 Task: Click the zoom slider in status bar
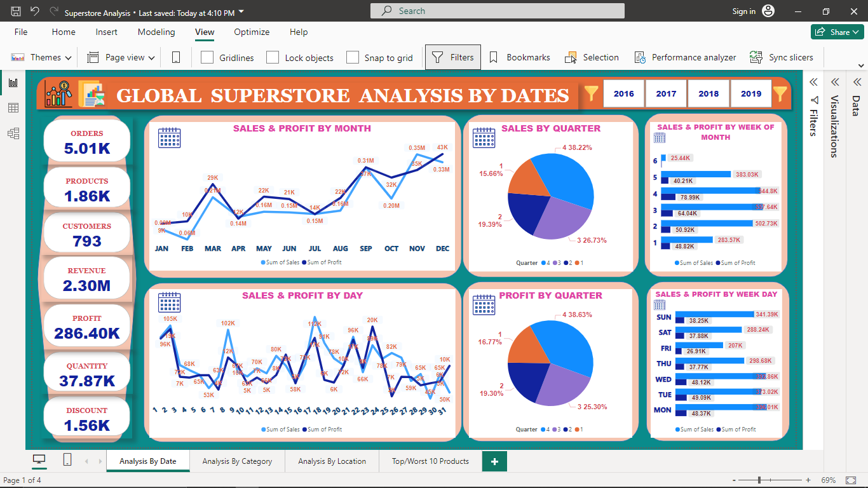[x=759, y=480]
